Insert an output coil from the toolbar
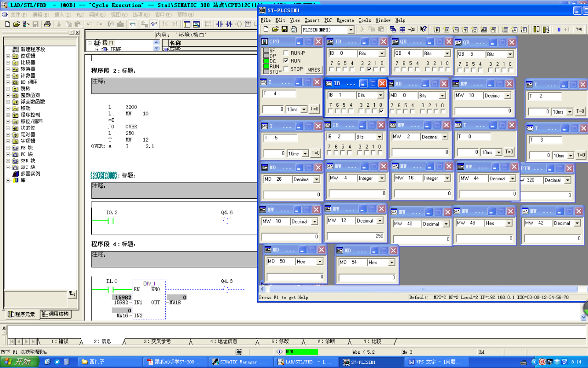The image size is (588, 368). click(x=238, y=24)
